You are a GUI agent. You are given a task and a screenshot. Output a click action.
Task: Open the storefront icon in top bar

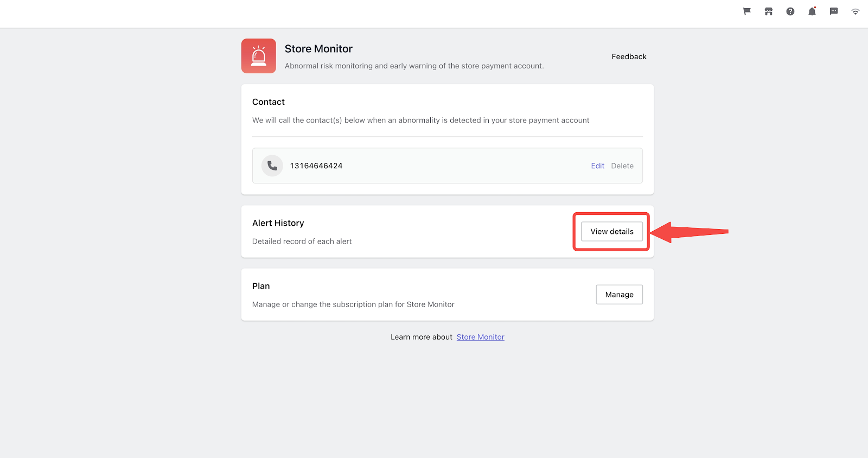tap(769, 11)
